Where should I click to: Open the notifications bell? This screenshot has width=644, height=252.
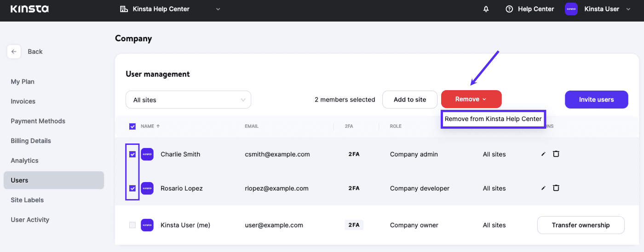[486, 9]
